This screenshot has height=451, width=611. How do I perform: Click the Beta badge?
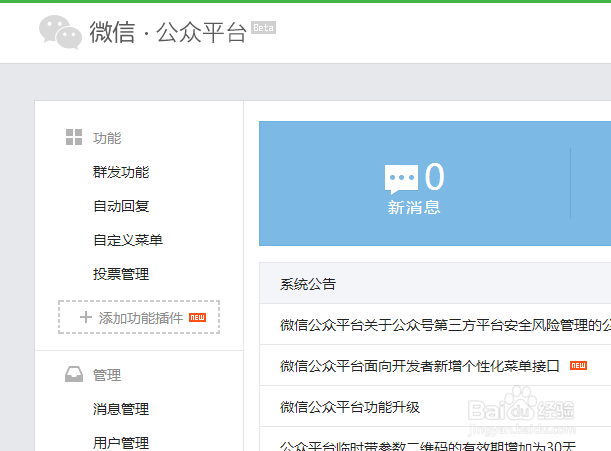pyautogui.click(x=263, y=28)
